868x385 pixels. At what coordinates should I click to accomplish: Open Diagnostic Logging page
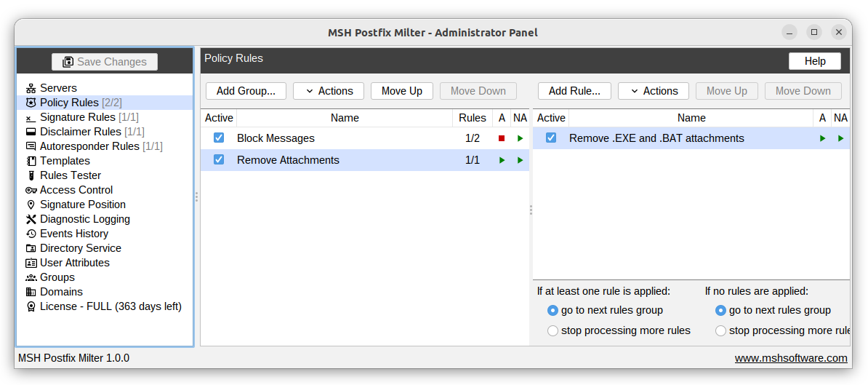pyautogui.click(x=85, y=219)
